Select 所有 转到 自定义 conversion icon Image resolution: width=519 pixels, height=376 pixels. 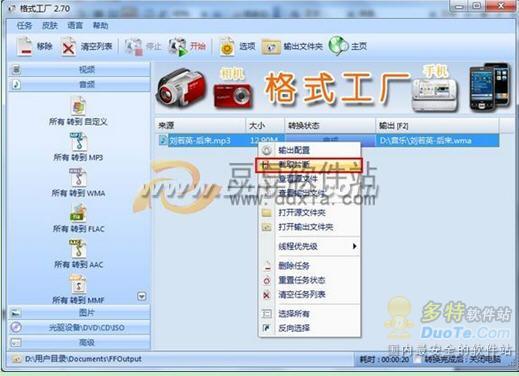pos(79,106)
